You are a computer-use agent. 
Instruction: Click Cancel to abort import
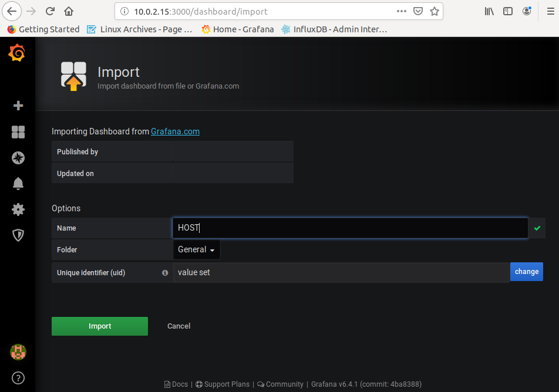pyautogui.click(x=179, y=326)
